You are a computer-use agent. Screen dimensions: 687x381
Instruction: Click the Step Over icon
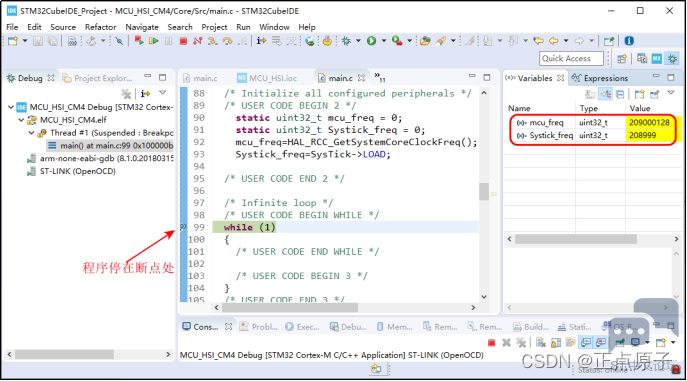(x=227, y=41)
